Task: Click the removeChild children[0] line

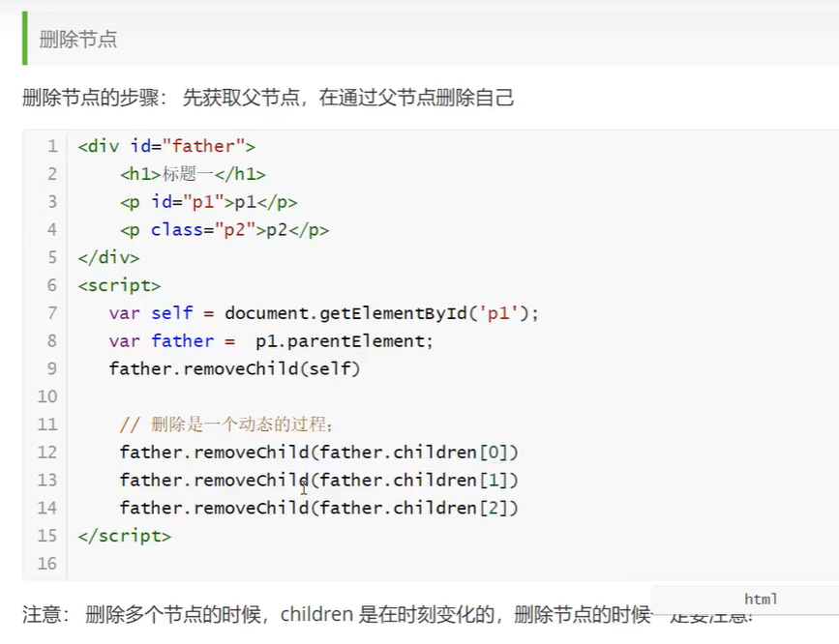Action: (x=319, y=452)
